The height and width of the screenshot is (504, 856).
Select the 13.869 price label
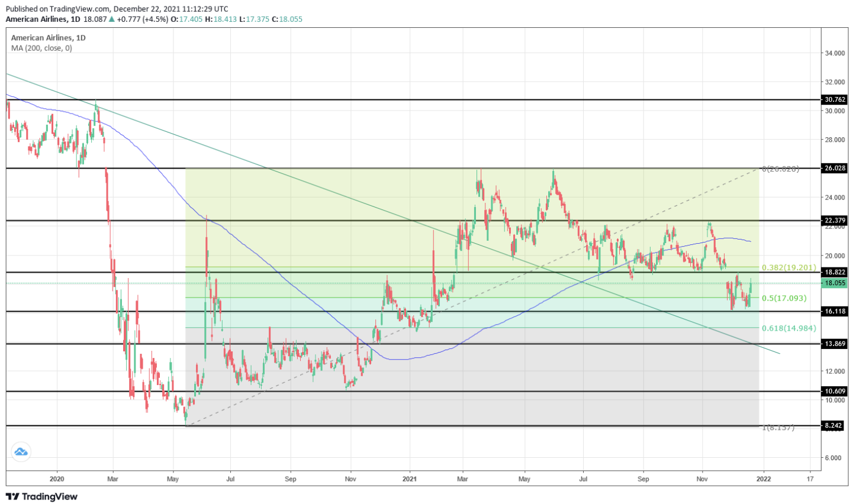tap(835, 344)
